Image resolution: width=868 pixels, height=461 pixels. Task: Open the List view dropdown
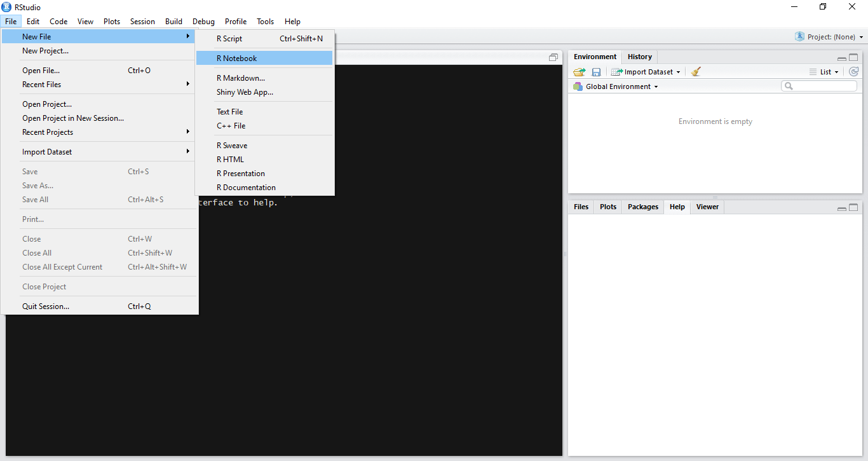coord(824,72)
